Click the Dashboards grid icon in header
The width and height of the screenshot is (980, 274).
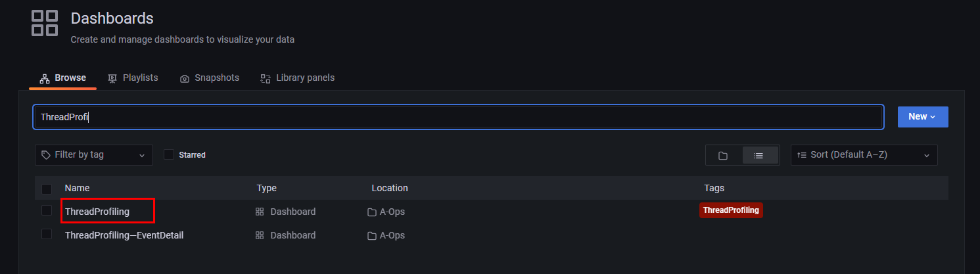click(x=45, y=22)
